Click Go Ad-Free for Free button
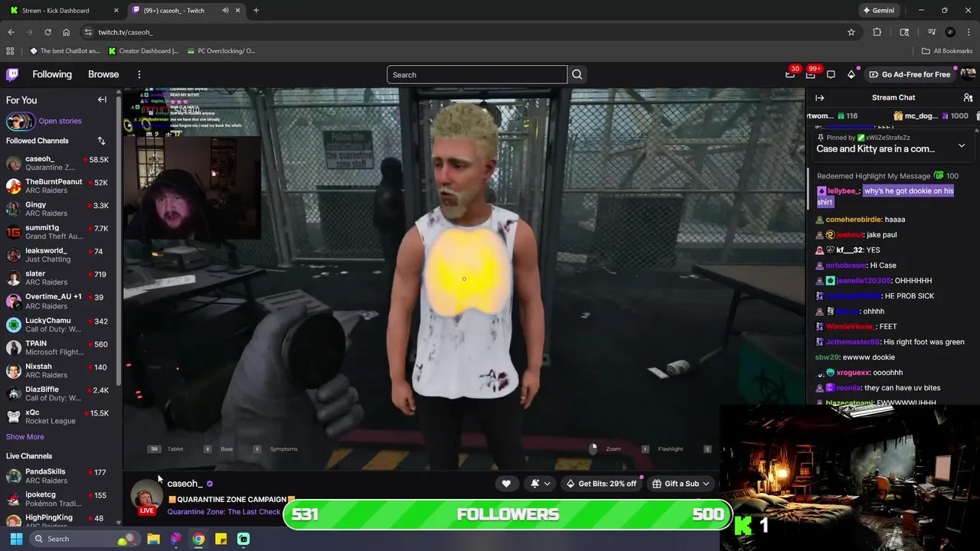Image resolution: width=980 pixels, height=551 pixels. coord(910,74)
